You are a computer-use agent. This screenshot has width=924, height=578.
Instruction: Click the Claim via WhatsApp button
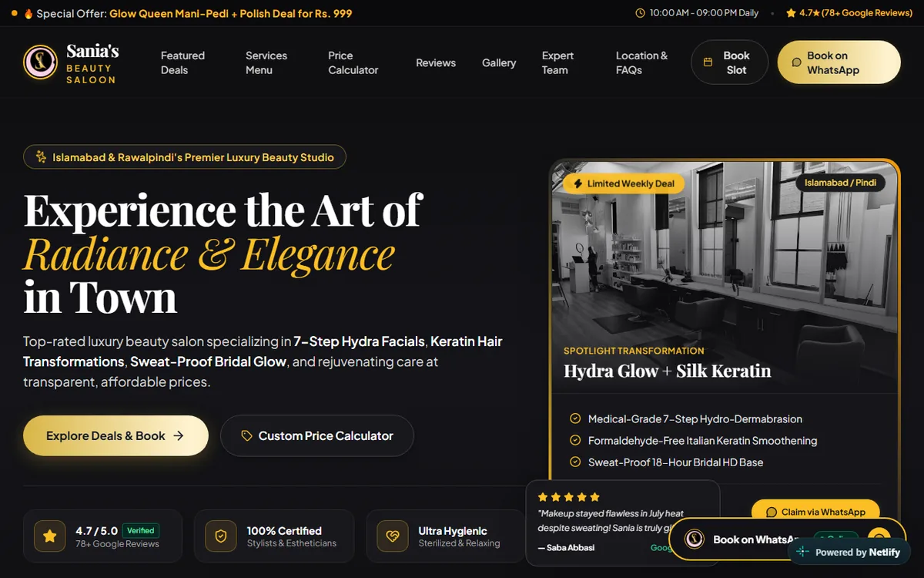click(x=815, y=512)
